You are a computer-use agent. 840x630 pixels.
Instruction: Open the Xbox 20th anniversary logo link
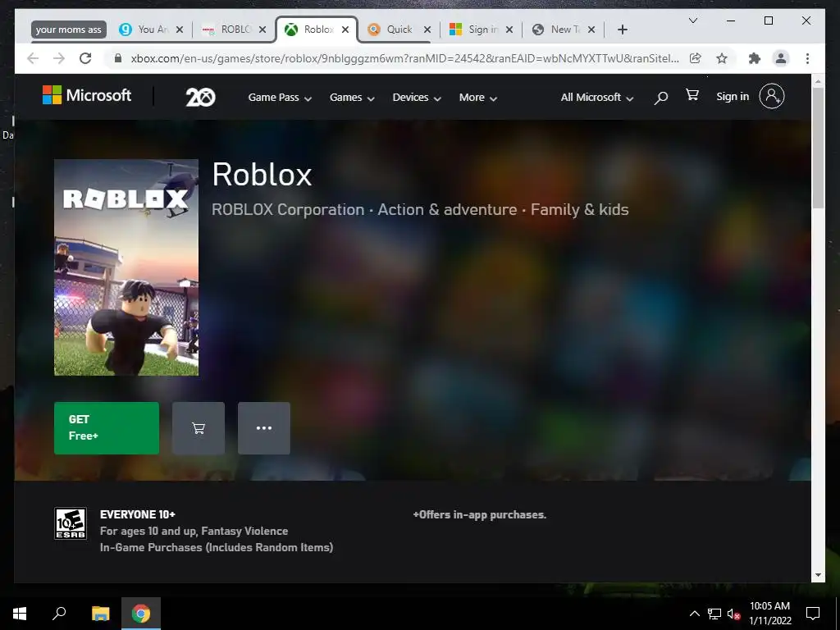pos(200,97)
